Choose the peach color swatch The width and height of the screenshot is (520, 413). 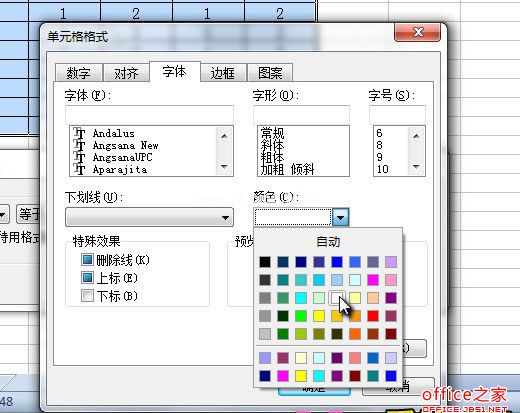(373, 298)
